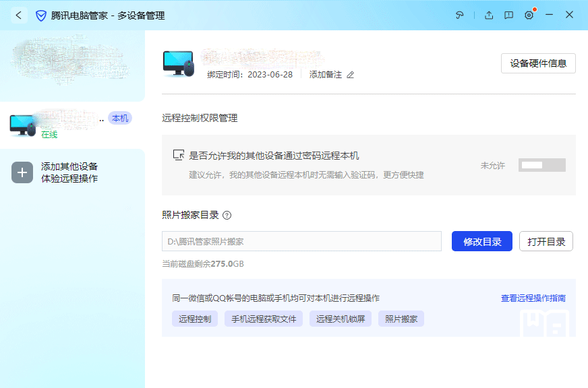
Task: Click the help icon next to 照片搬家目录
Action: pyautogui.click(x=227, y=216)
